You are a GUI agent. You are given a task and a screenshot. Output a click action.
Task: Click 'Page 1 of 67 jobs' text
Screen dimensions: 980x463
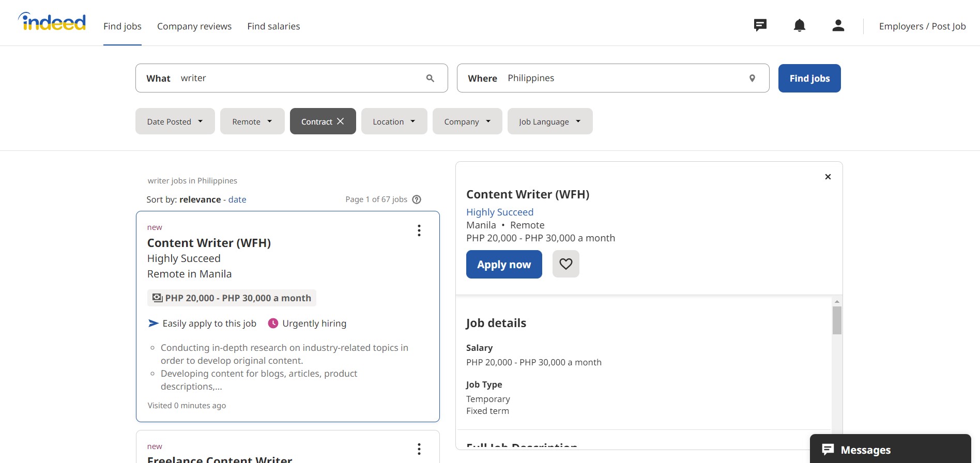(376, 199)
